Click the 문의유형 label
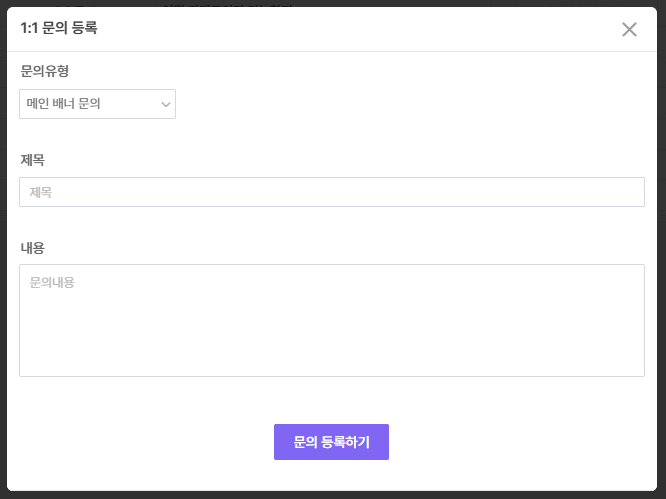 (x=45, y=71)
